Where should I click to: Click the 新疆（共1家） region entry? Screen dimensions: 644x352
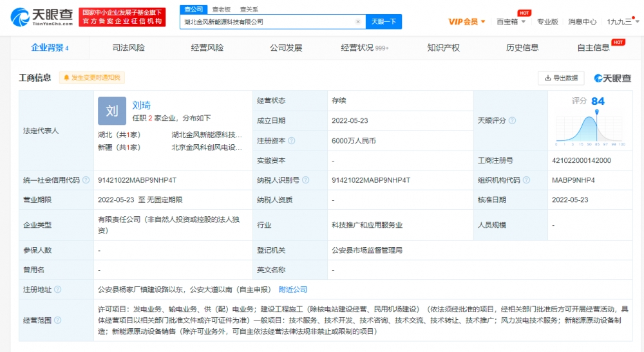pyautogui.click(x=119, y=147)
